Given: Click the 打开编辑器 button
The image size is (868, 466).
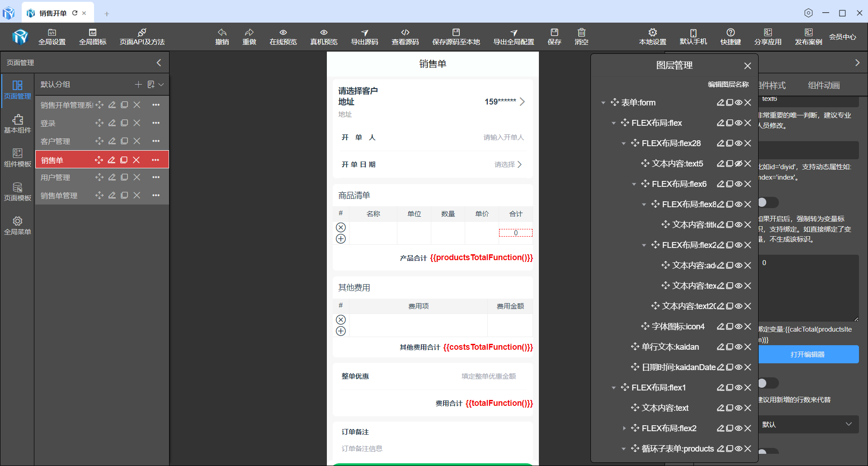Looking at the screenshot, I should 808,354.
